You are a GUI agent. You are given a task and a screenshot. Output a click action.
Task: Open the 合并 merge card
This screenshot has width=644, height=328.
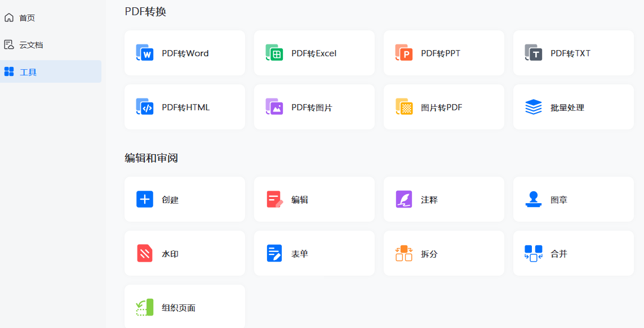574,253
